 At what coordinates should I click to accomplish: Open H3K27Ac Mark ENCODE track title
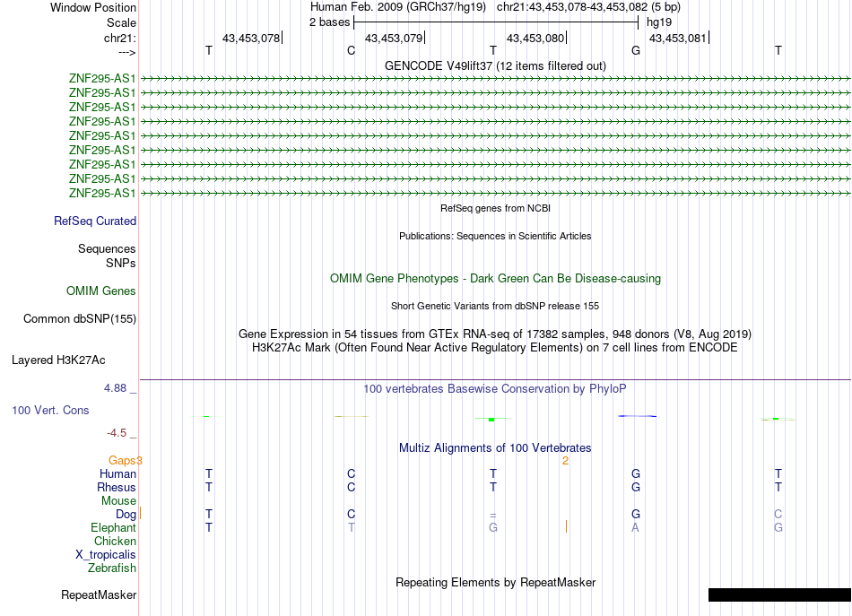[x=495, y=348]
